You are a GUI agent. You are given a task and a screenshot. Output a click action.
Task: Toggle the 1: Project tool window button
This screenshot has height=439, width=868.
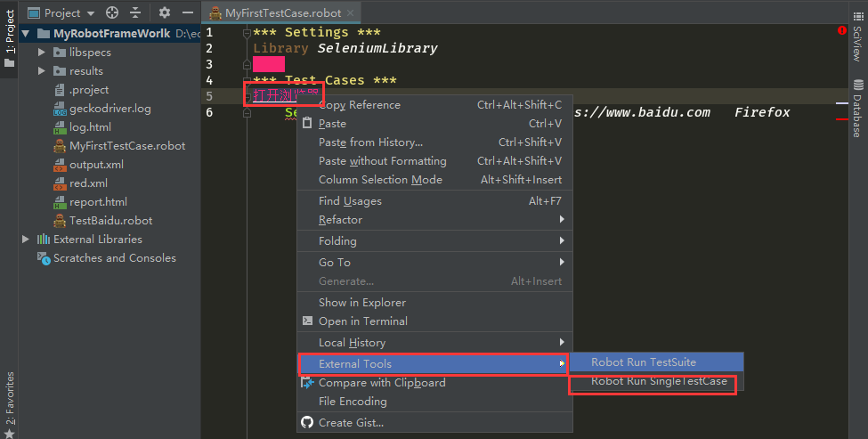pos(10,40)
